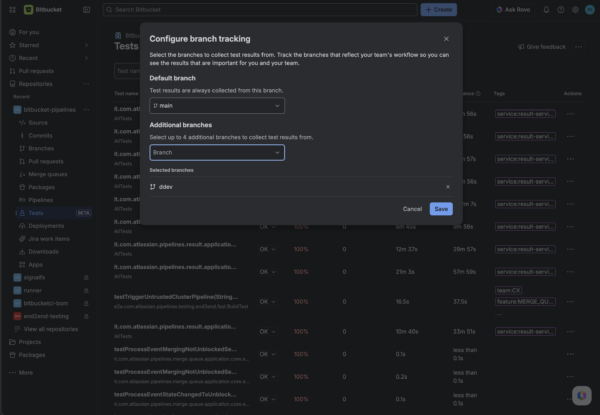Click the Save button

(441, 209)
